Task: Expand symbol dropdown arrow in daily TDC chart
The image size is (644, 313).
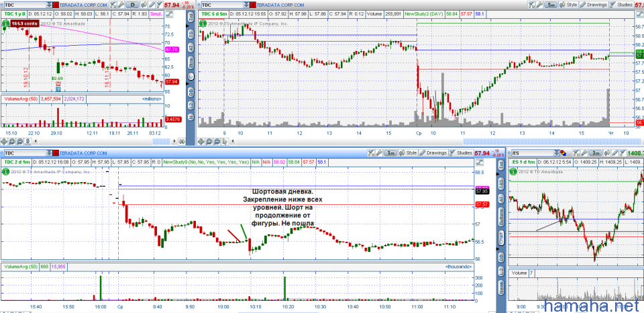Action: [x=49, y=5]
